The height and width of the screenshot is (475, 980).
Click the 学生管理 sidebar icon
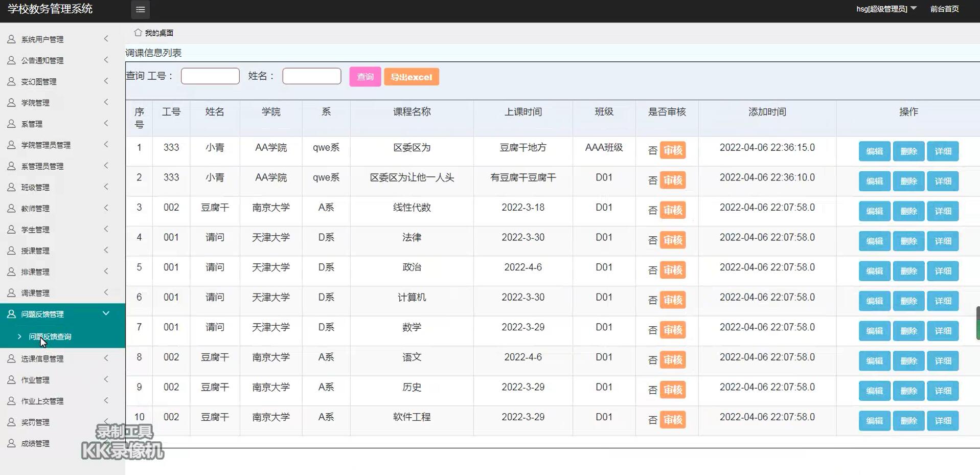pos(11,229)
